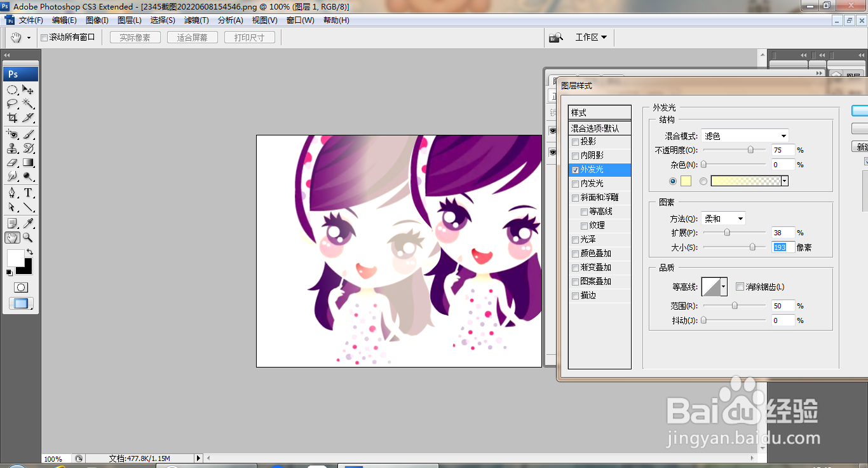Click the 打印尺寸 button
The image size is (868, 468).
tap(249, 38)
